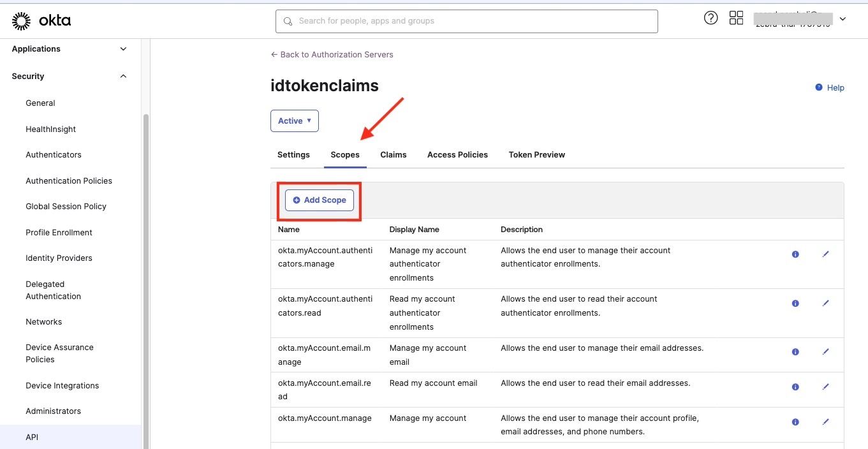Show info for okta.myAccount.authenticators.read scope
This screenshot has height=449, width=868.
point(795,303)
